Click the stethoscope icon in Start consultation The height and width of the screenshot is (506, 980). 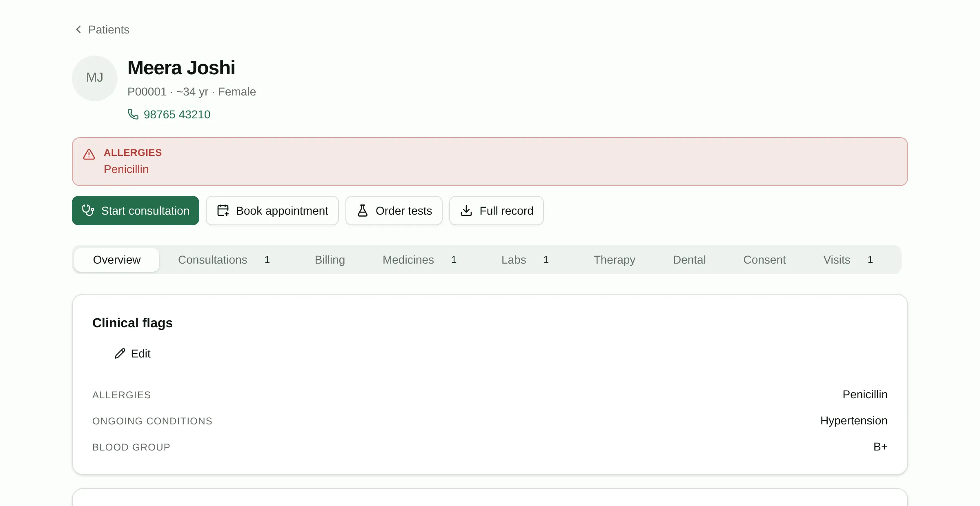click(88, 211)
